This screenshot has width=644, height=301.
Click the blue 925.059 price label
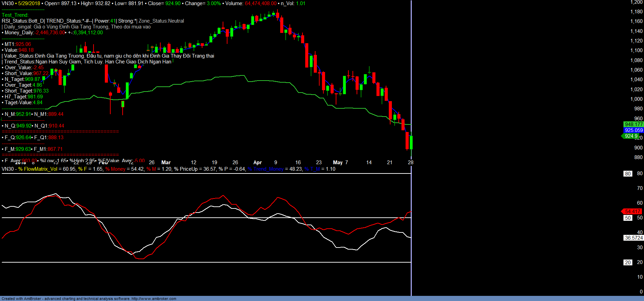pos(633,130)
